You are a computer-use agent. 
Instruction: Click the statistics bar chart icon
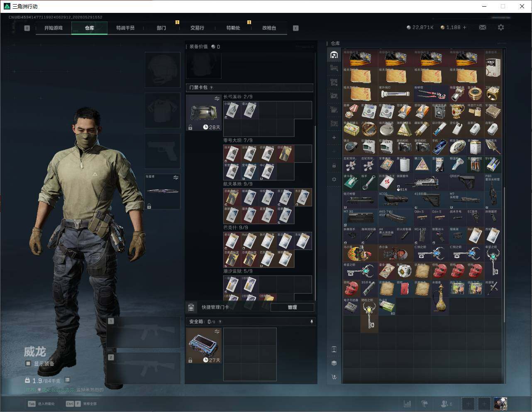coord(408,404)
